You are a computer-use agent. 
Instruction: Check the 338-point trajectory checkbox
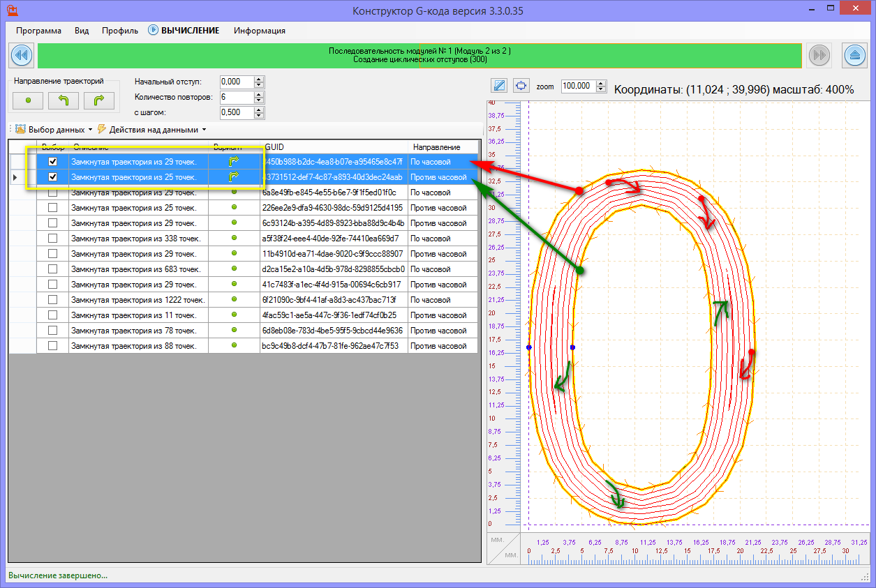pos(52,239)
